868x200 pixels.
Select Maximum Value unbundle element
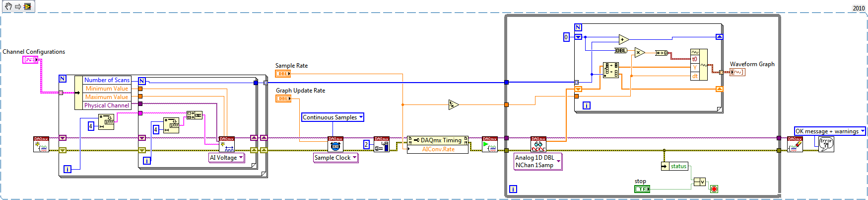tap(107, 97)
